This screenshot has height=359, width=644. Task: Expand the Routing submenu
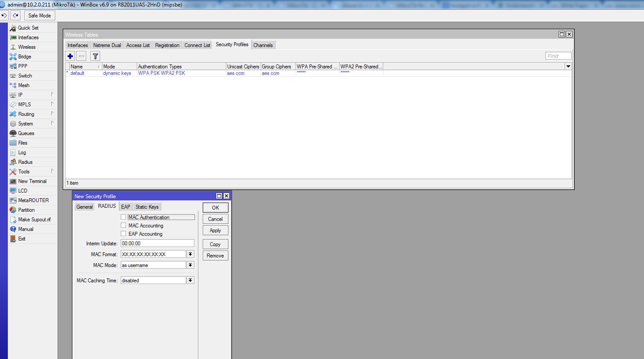tap(52, 114)
